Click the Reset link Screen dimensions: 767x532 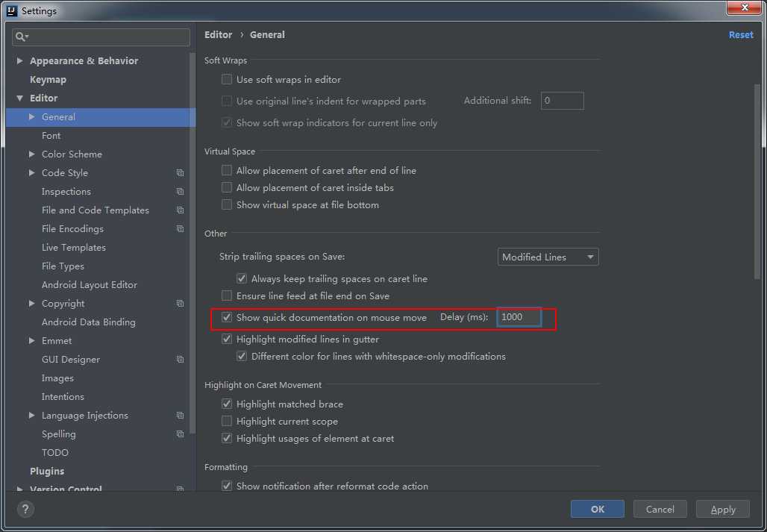741,35
